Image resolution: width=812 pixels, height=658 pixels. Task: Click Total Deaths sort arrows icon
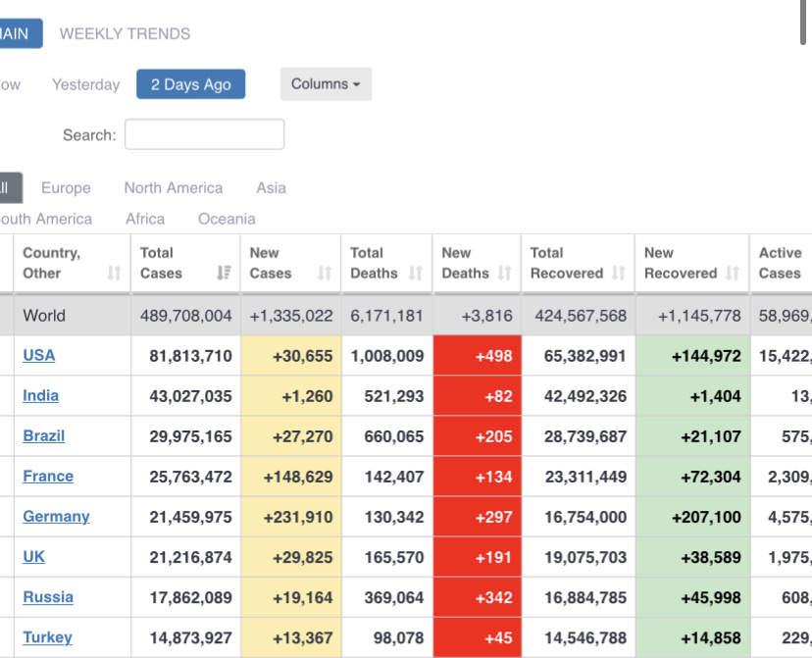click(416, 274)
